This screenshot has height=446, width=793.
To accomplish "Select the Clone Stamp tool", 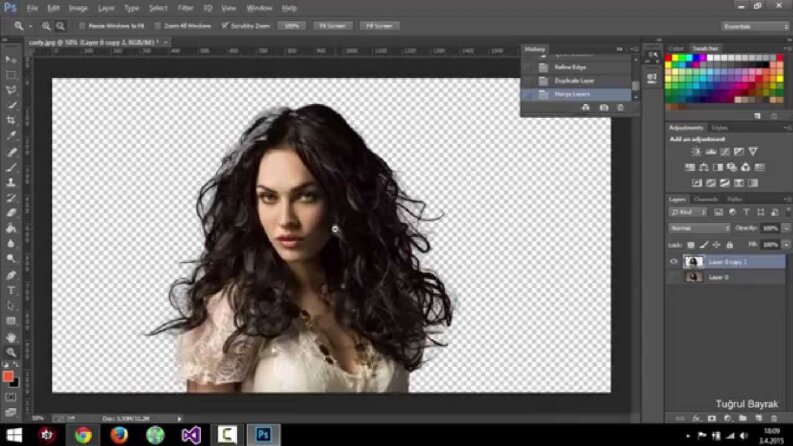I will [x=11, y=182].
